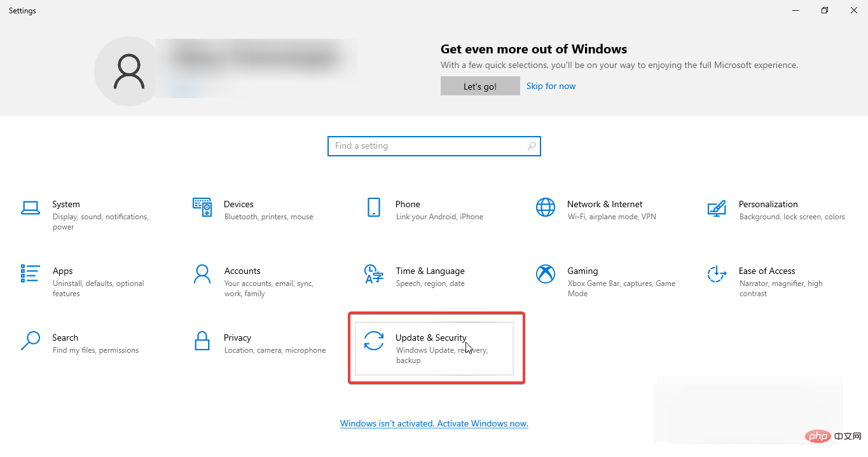This screenshot has width=868, height=457.
Task: Click the "Let's go!" button
Action: click(x=480, y=86)
